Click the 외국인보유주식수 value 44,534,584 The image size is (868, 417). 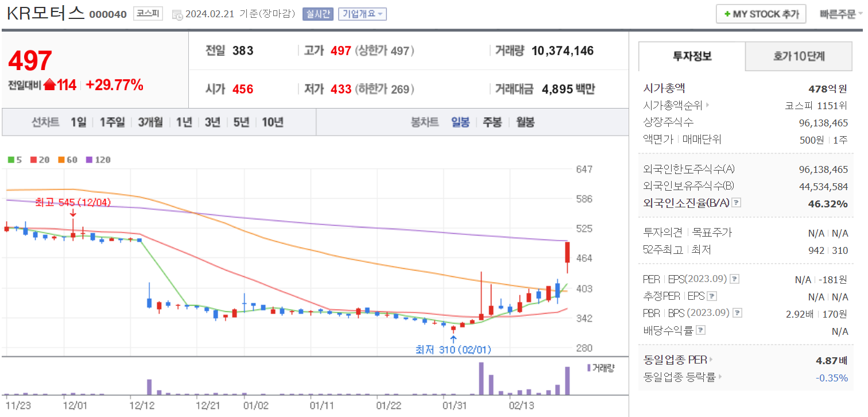823,186
